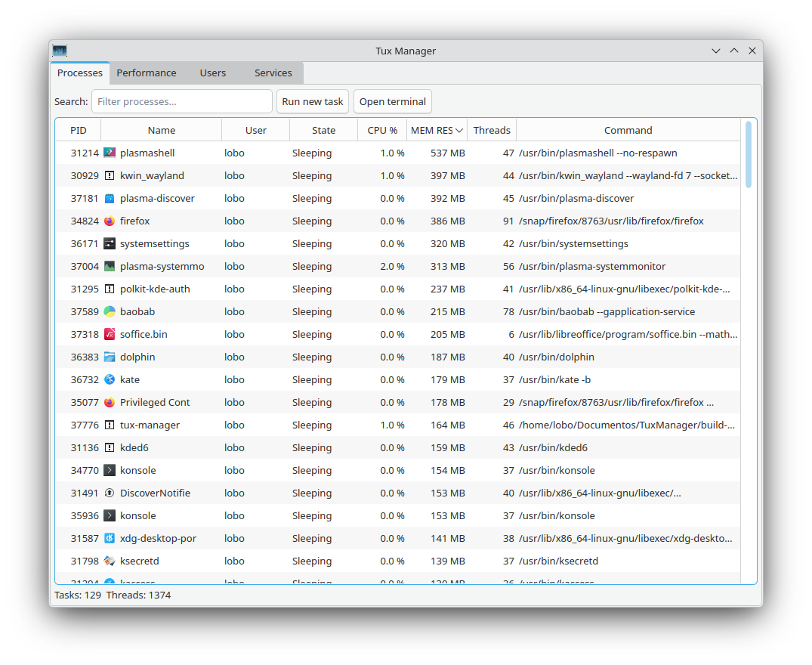Click the /usr/bin/kate -b command text
Image resolution: width=812 pixels, height=665 pixels.
554,379
